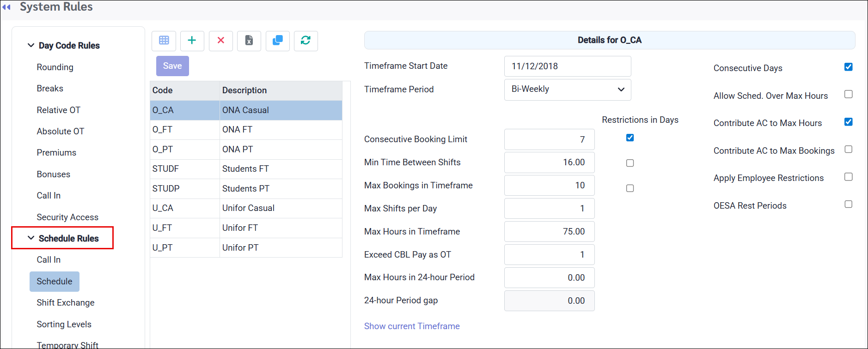This screenshot has height=349, width=868.
Task: Open Shift Exchange in the sidebar
Action: point(66,303)
